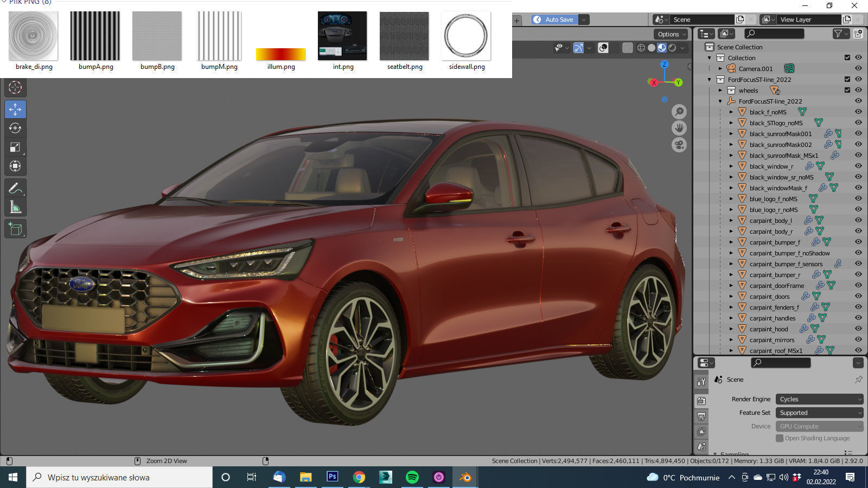Screen dimensions: 868x488
Task: Uncheck the wheels collection checkbox
Action: click(x=847, y=90)
